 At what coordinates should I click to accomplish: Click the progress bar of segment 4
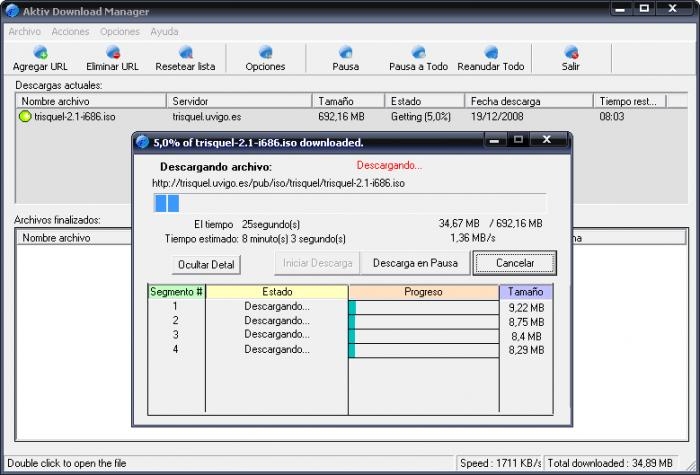(x=424, y=350)
